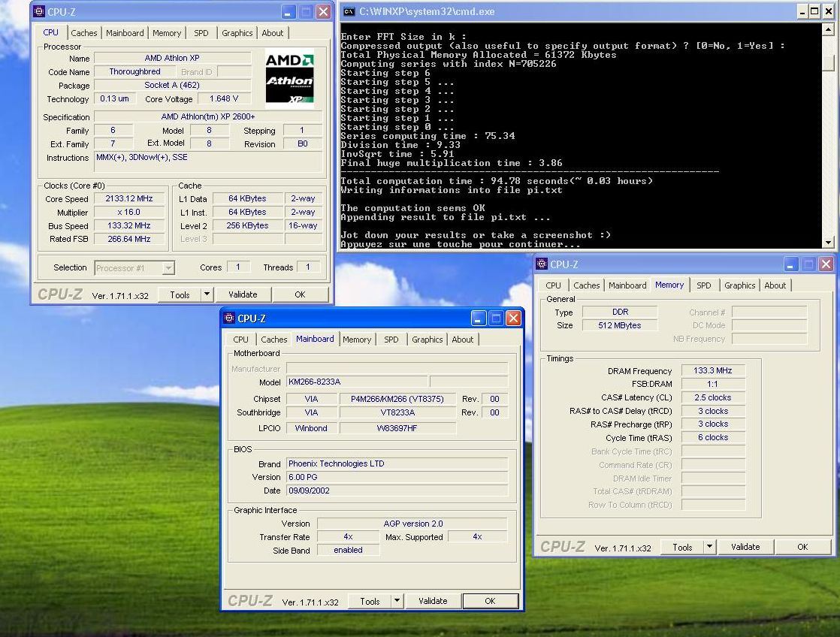Click the cmd.exe scrollbar up arrow
Screen dimensions: 840x637
828,29
